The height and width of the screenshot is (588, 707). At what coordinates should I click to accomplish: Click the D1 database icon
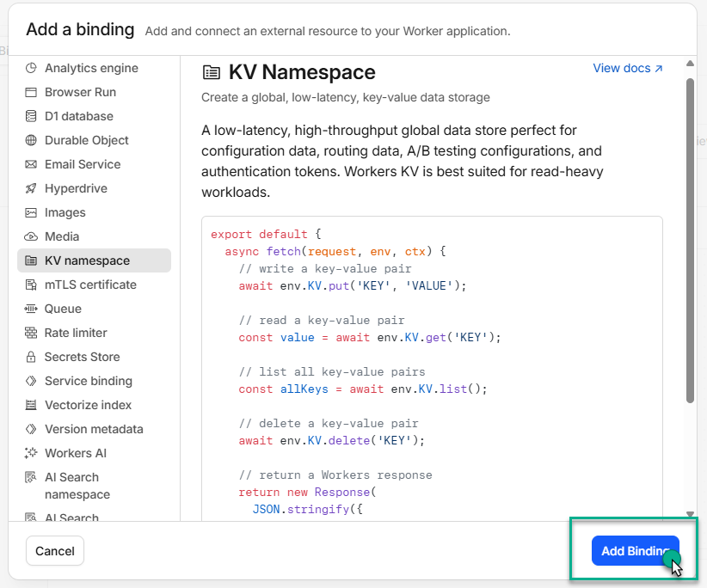[31, 116]
